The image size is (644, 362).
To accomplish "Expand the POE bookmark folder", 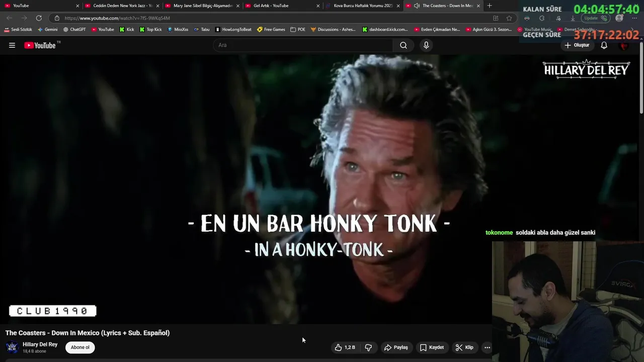I will pos(298,30).
